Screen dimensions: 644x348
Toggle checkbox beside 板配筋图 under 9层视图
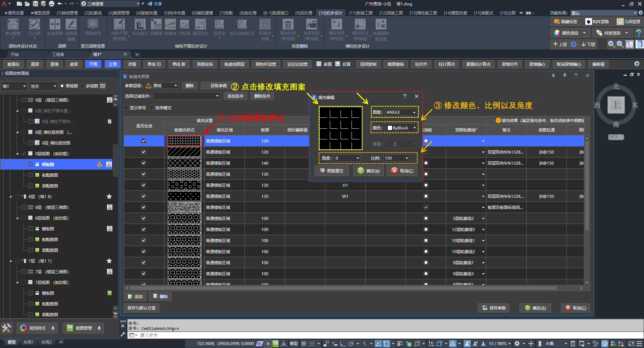tap(31, 175)
